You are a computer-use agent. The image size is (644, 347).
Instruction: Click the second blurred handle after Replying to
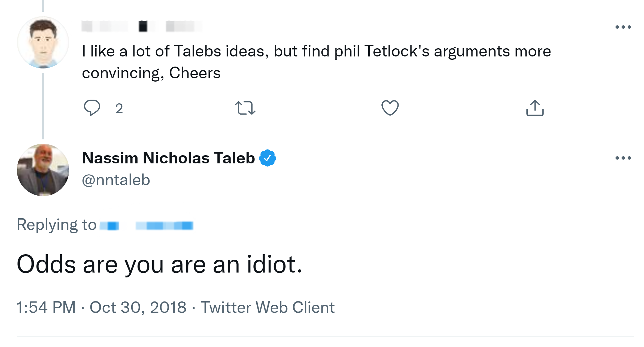click(165, 226)
